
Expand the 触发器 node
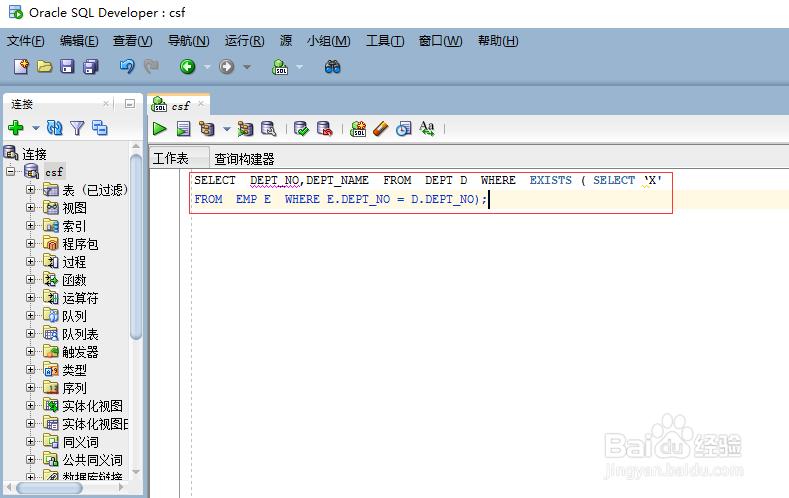(31, 352)
